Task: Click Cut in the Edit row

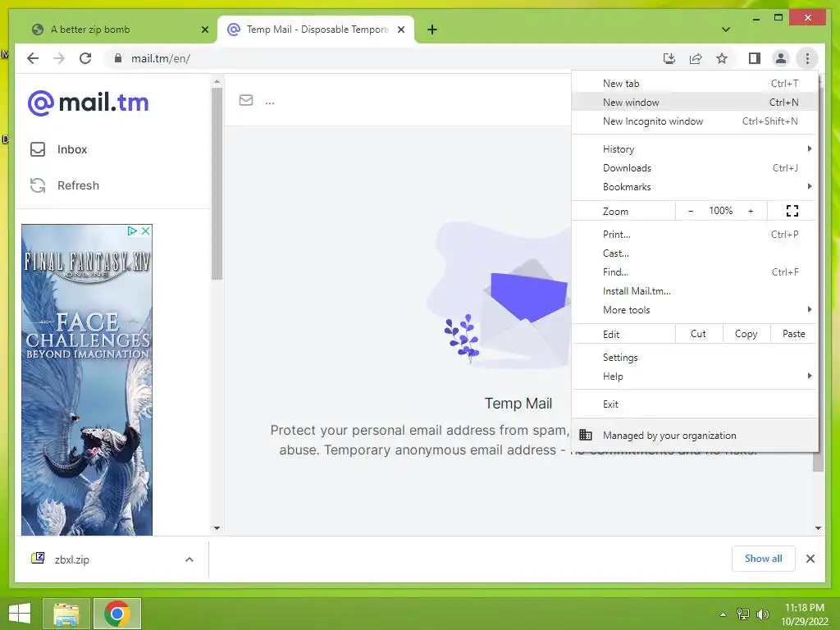Action: pyautogui.click(x=699, y=334)
